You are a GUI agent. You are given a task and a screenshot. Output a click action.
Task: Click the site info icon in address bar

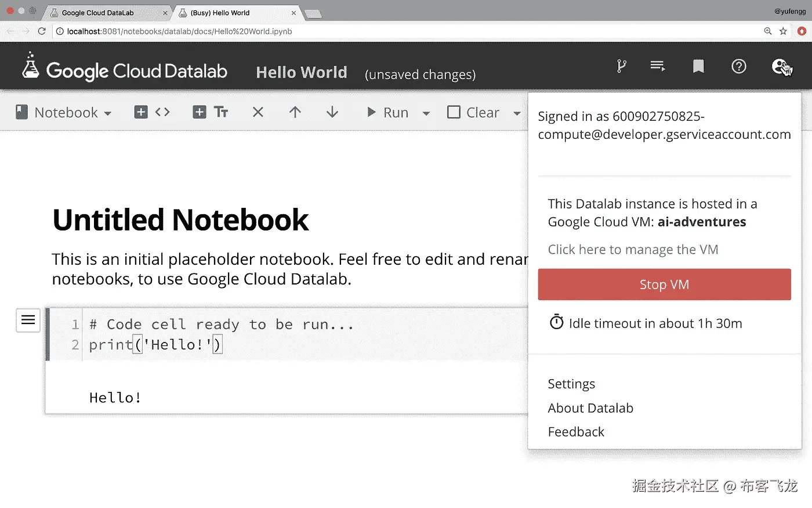point(60,31)
